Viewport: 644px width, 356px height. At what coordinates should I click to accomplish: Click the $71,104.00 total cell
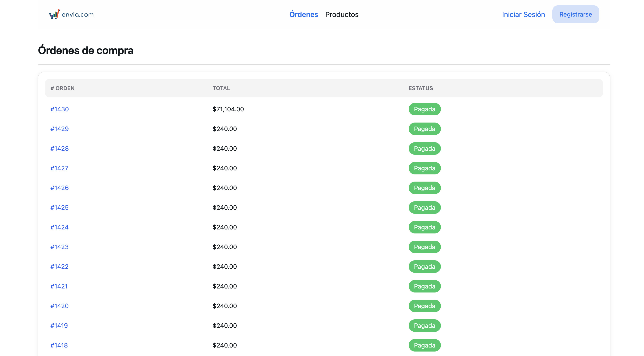pyautogui.click(x=228, y=109)
